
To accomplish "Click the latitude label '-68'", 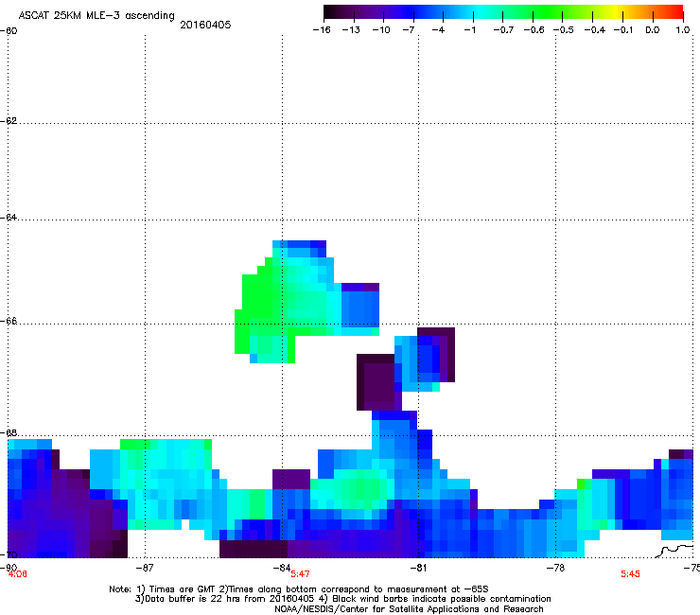I will point(9,433).
